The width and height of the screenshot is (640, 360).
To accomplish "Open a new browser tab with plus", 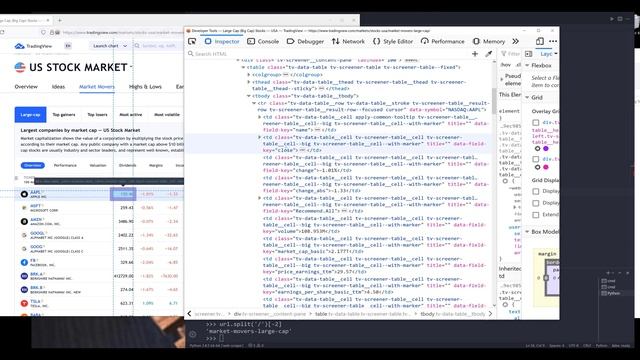I will tap(60, 20).
